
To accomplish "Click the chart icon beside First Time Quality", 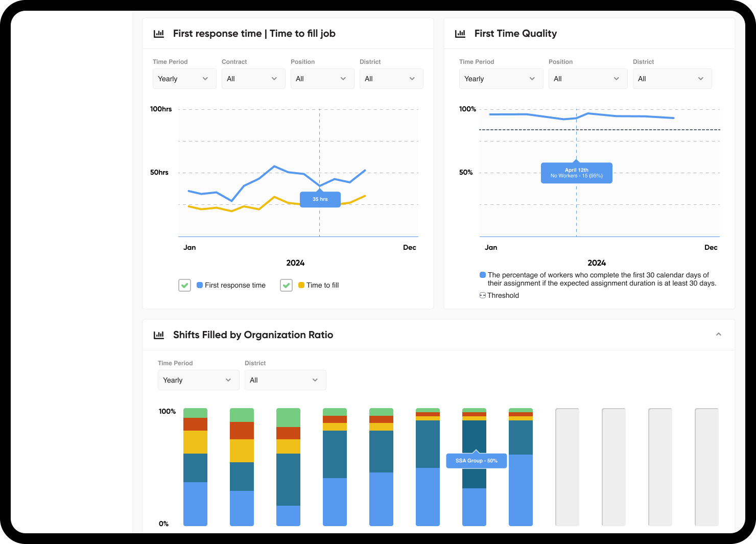I will click(460, 34).
